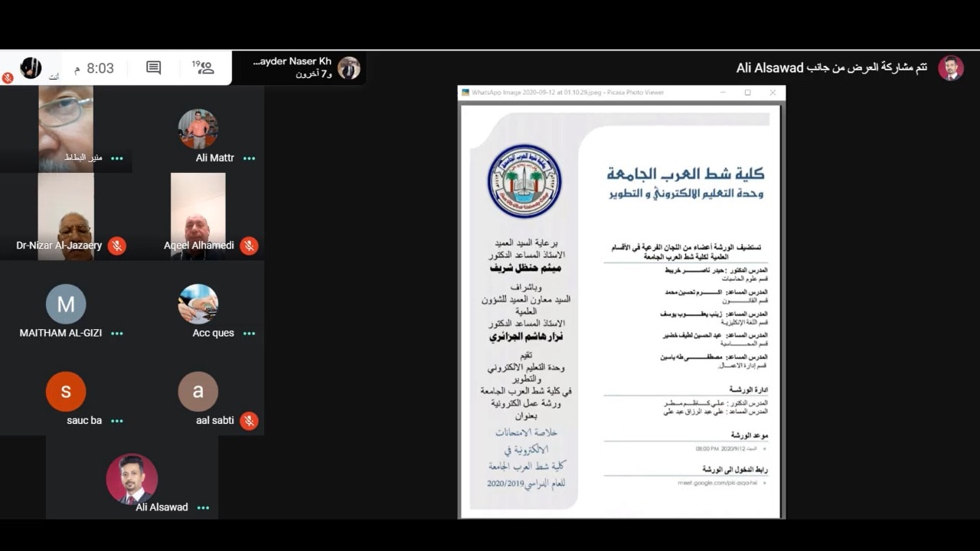
Task: Open the ayder Naser Kh participants strip
Action: point(299,68)
